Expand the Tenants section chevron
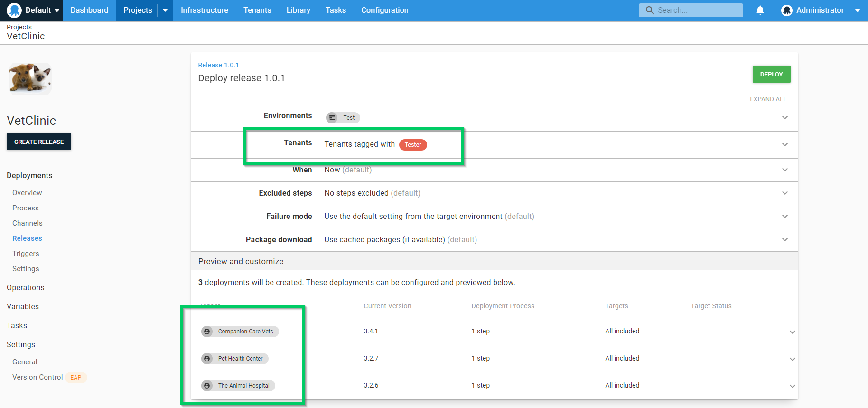 click(784, 144)
